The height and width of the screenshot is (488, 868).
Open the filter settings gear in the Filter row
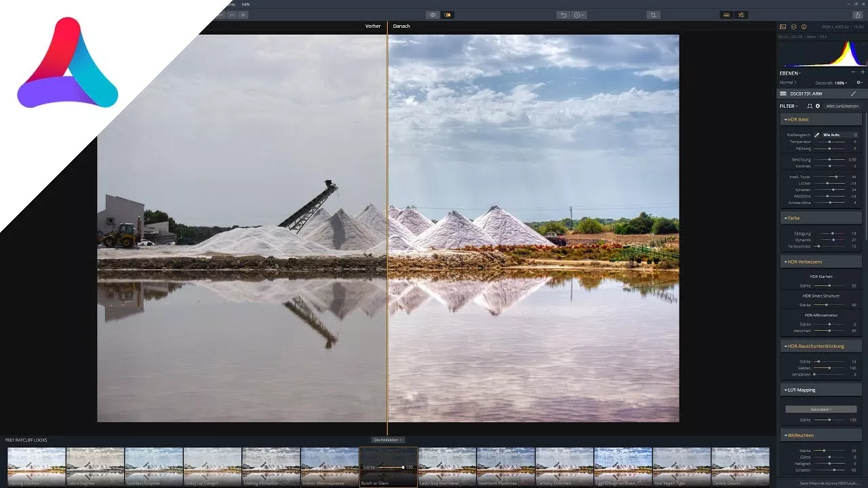(817, 106)
